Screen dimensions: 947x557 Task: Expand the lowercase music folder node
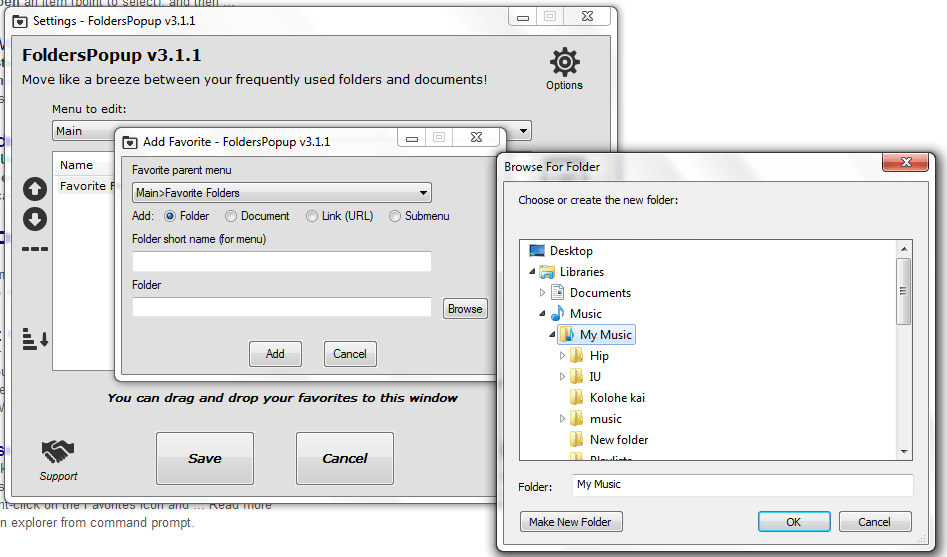[x=562, y=419]
